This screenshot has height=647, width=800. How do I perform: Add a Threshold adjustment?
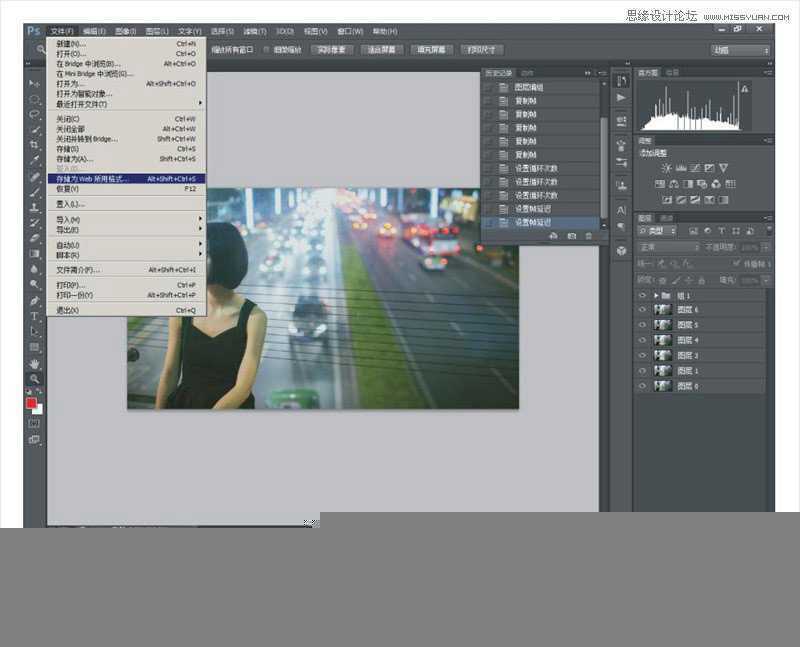click(x=695, y=200)
